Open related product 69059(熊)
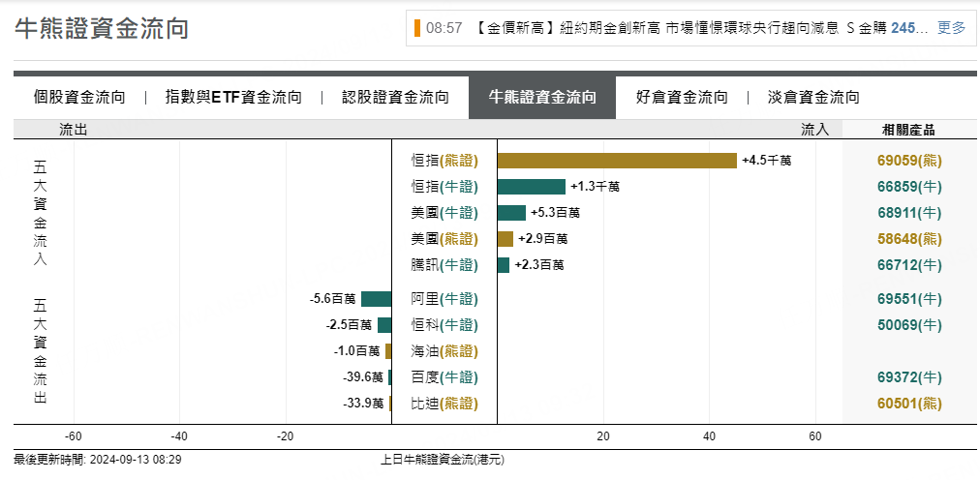 point(909,161)
